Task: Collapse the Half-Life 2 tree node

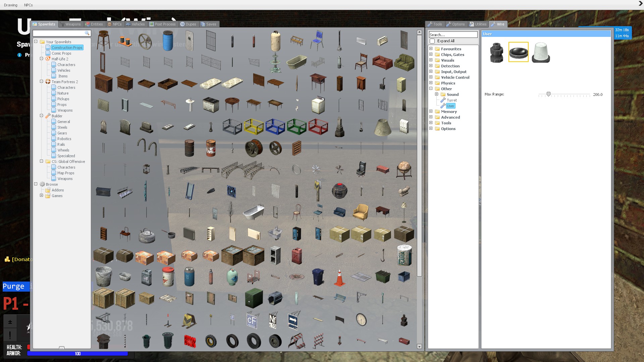Action: point(42,59)
